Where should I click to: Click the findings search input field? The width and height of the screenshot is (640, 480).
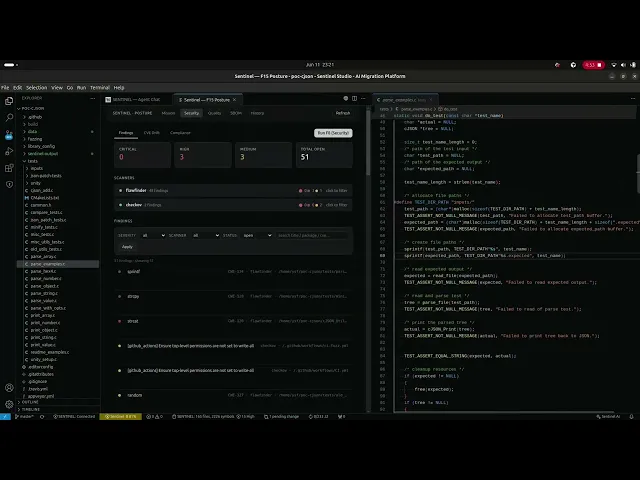(312, 236)
